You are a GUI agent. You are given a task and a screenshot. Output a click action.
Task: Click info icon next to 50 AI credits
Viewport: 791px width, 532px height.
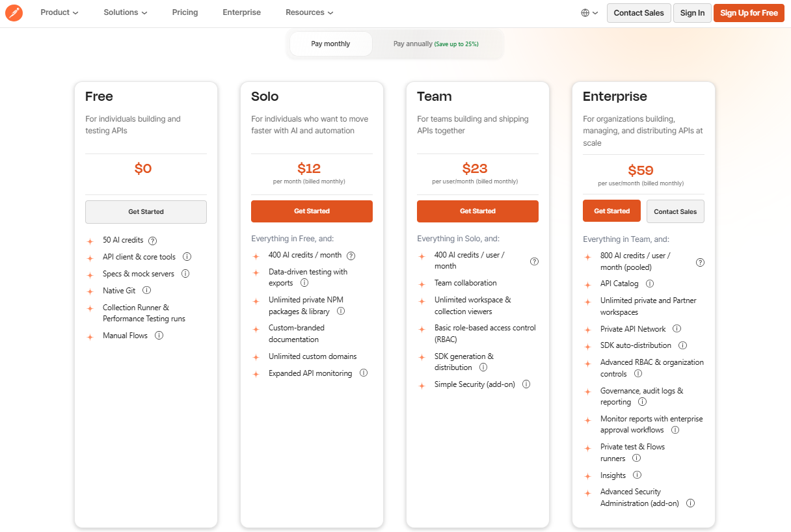coord(153,240)
